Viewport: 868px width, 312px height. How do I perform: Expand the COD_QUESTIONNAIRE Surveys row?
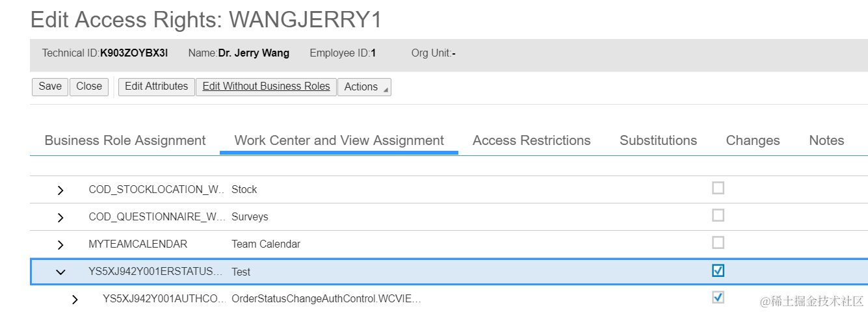[60, 217]
